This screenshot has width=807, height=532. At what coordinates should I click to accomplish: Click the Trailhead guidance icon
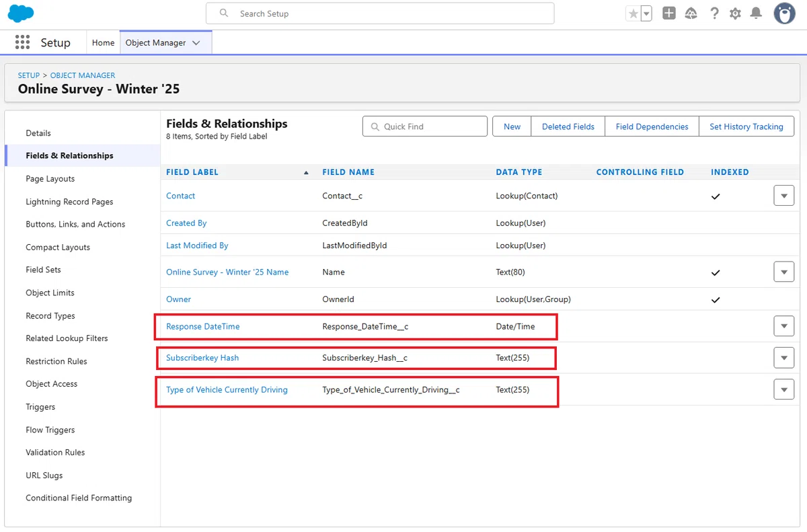691,13
